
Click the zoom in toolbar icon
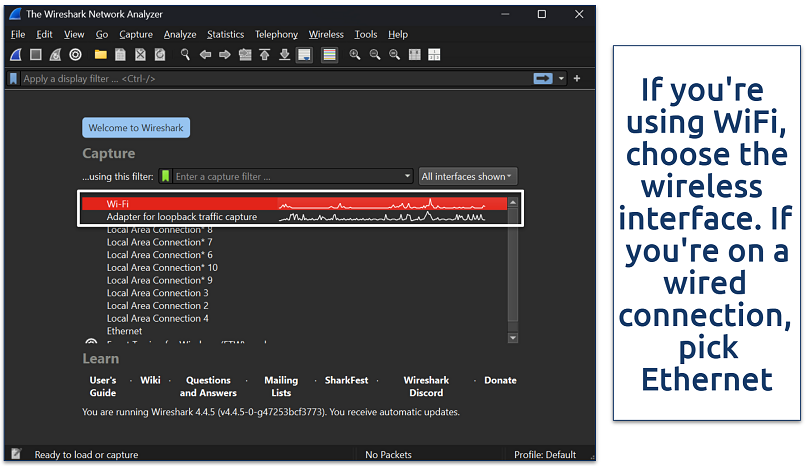tap(355, 54)
